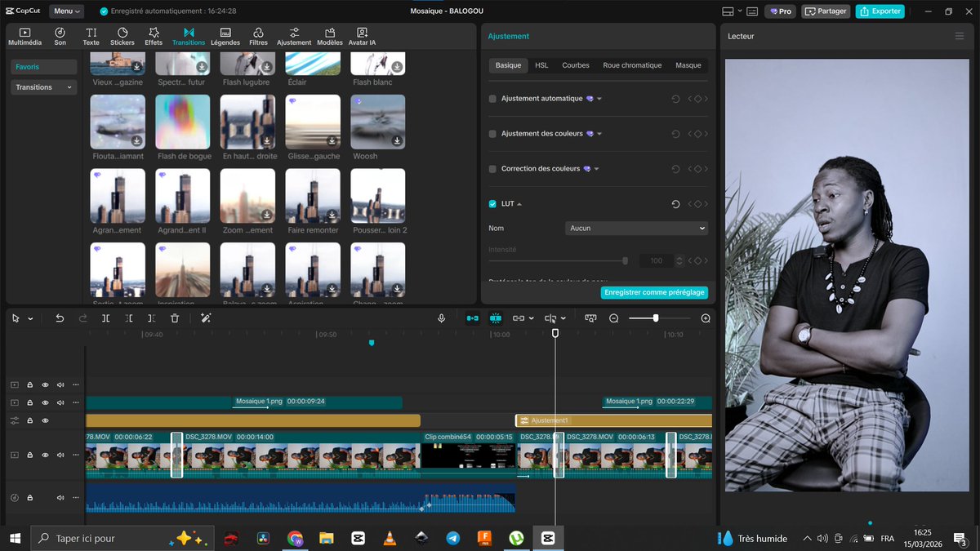
Task: Hide the main DSC_3278 video track
Action: click(x=45, y=455)
